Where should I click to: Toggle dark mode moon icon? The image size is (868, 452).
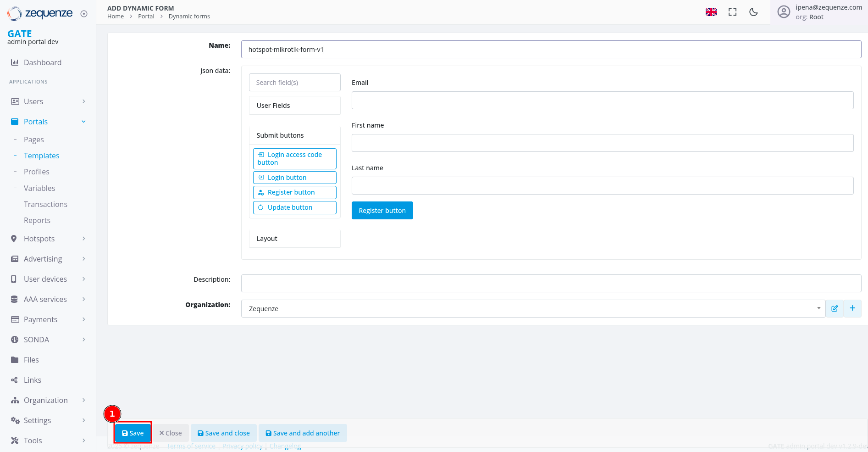pos(753,12)
